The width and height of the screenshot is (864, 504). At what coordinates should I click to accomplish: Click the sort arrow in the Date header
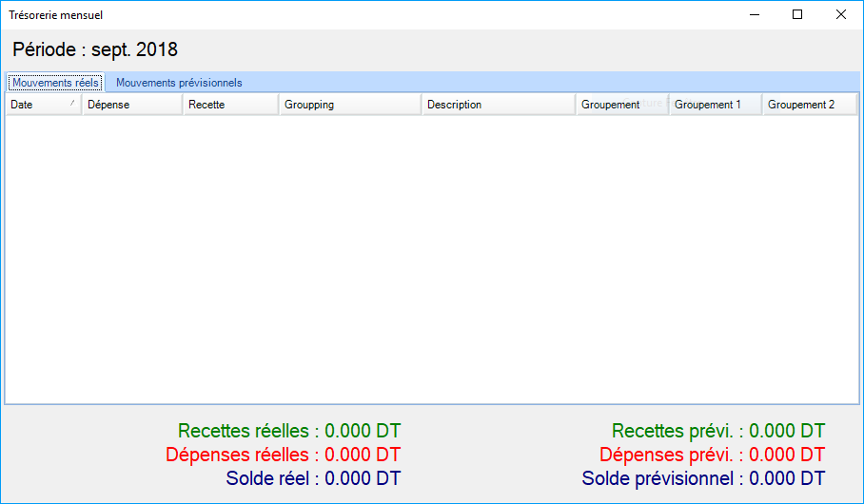(72, 102)
